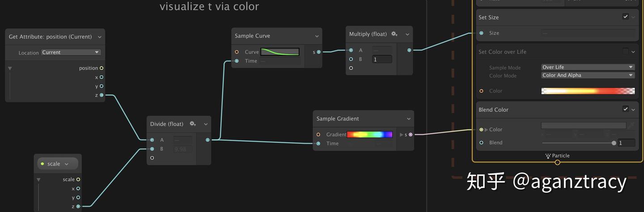Open the Sample Curve curve editor
Viewport: 644px width, 212px height.
coord(280,52)
